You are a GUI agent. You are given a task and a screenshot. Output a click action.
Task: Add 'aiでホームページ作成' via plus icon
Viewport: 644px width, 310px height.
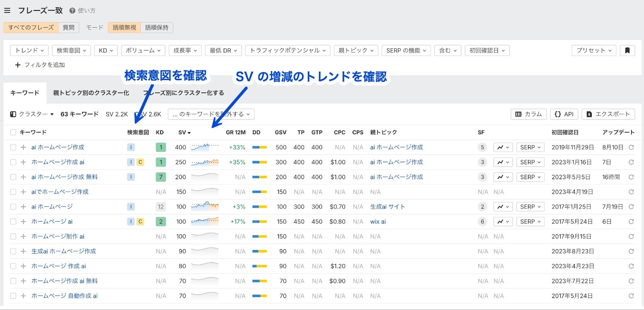23,192
